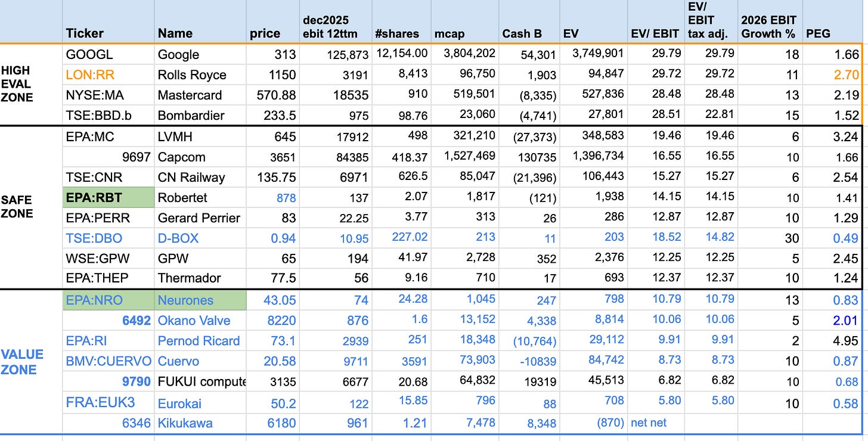Select the CN Railway name cell
The image size is (868, 441).
201,178
